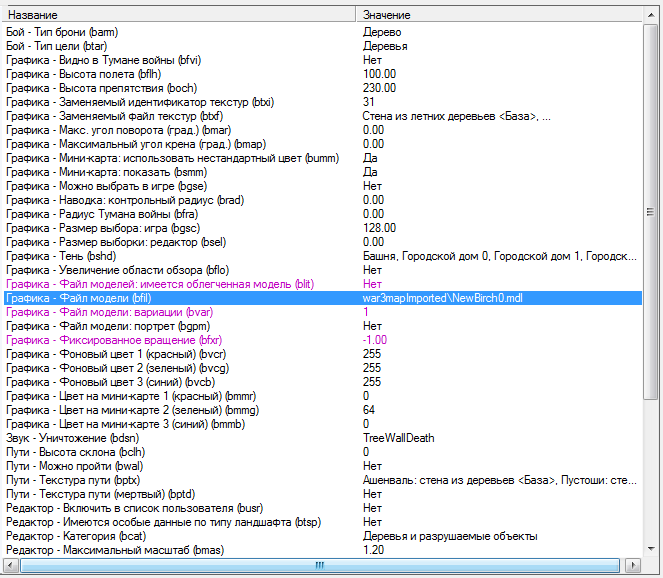Select row Цвет на мини-карте 1 (bmmr)

click(x=323, y=396)
